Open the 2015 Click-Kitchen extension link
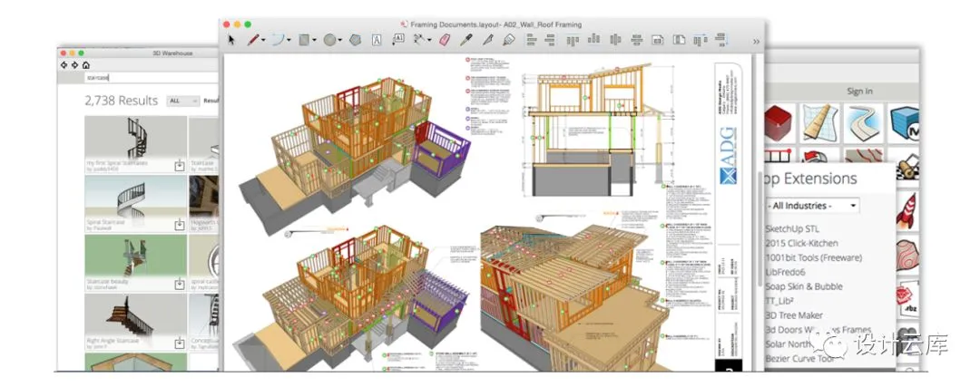980x387 pixels. (x=802, y=244)
